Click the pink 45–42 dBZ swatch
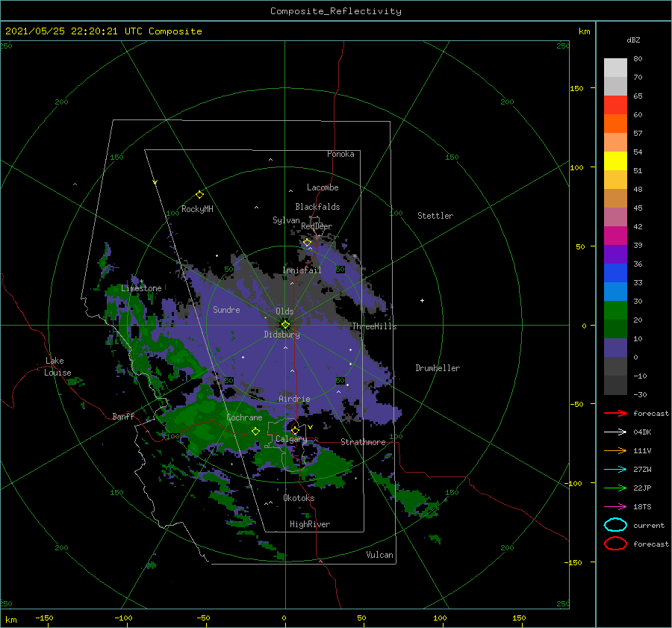Image resolution: width=672 pixels, height=628 pixels. click(615, 217)
